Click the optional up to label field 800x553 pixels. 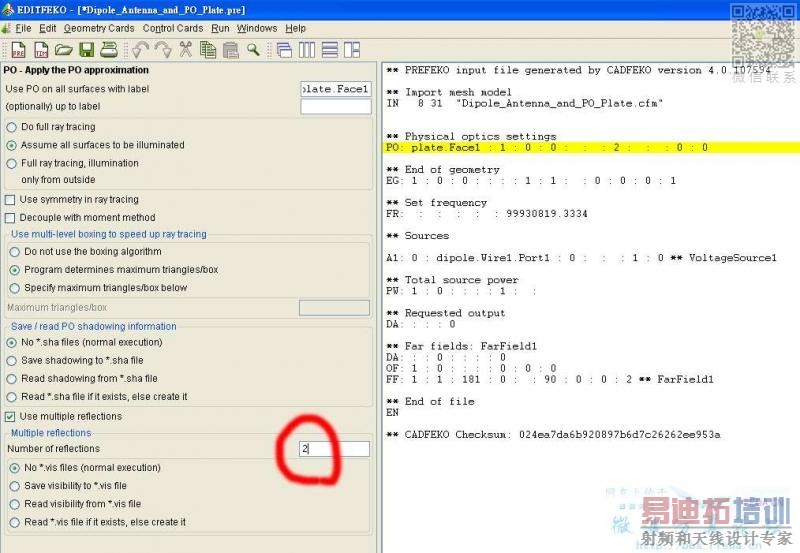[x=336, y=107]
